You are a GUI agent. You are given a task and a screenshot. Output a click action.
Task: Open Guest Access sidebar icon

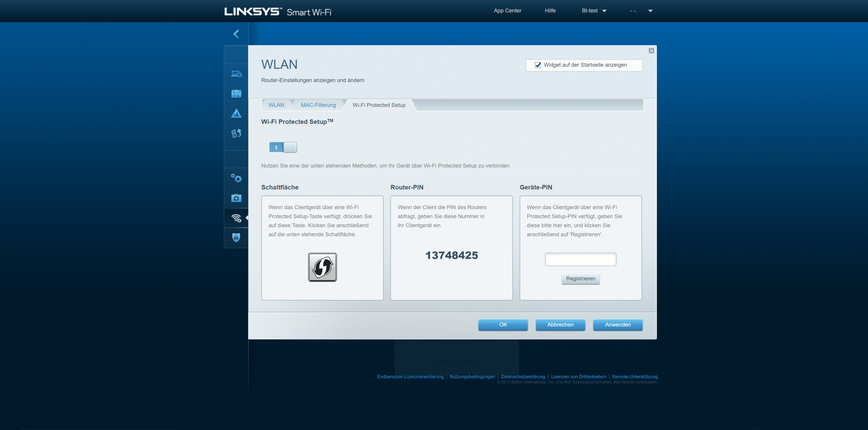pyautogui.click(x=236, y=93)
